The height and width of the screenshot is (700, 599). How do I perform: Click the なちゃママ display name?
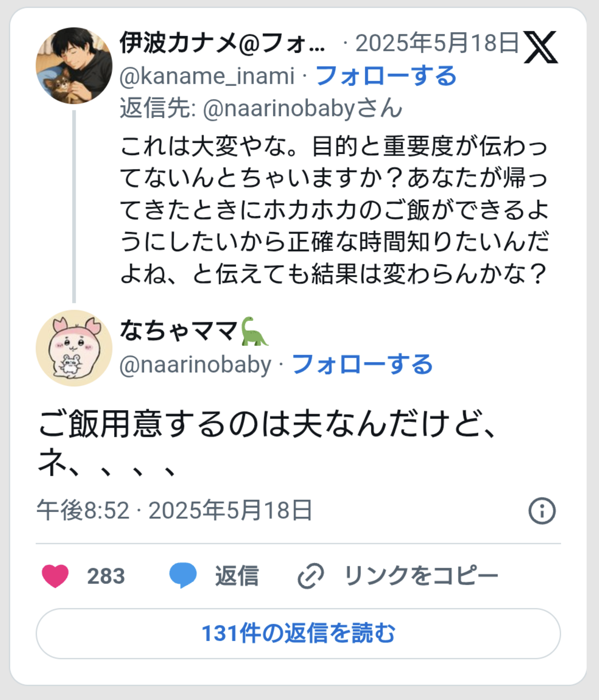[179, 331]
